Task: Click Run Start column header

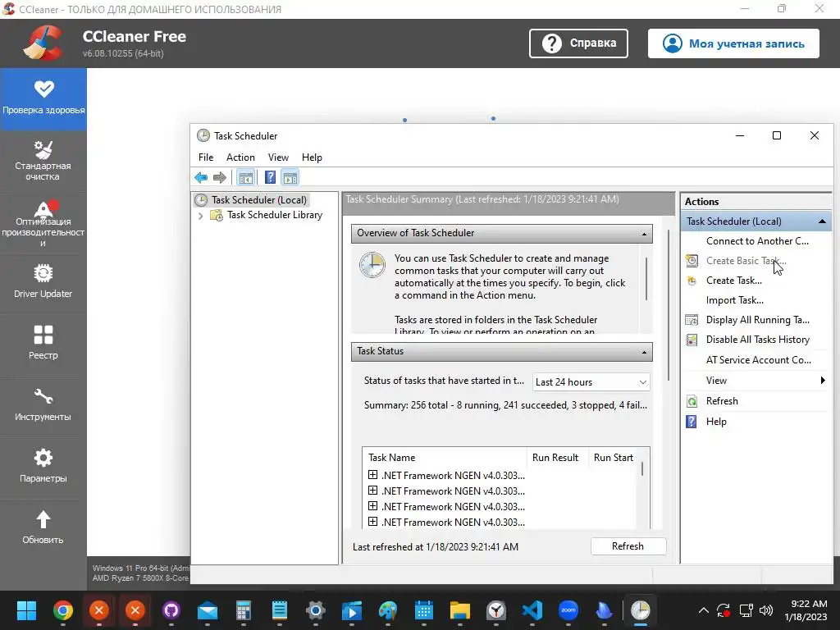Action: (x=614, y=458)
